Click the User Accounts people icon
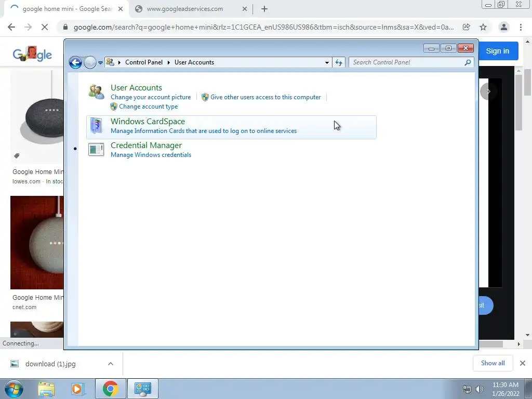This screenshot has height=399, width=532. click(96, 91)
